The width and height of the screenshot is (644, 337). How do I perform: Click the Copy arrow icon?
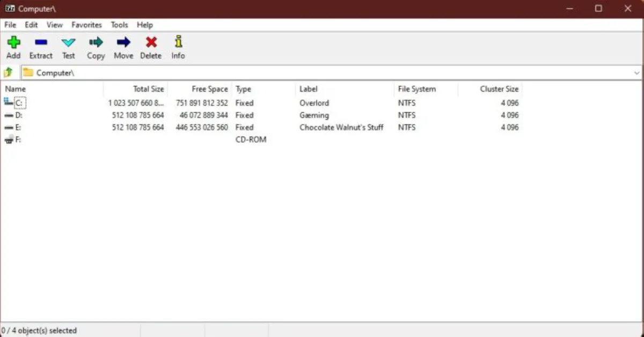[x=96, y=42]
